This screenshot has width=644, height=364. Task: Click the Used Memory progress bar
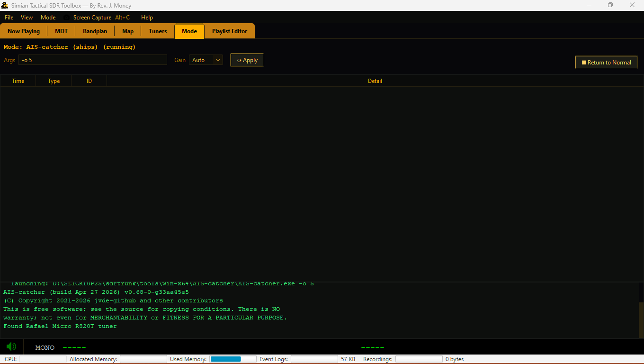pyautogui.click(x=233, y=359)
